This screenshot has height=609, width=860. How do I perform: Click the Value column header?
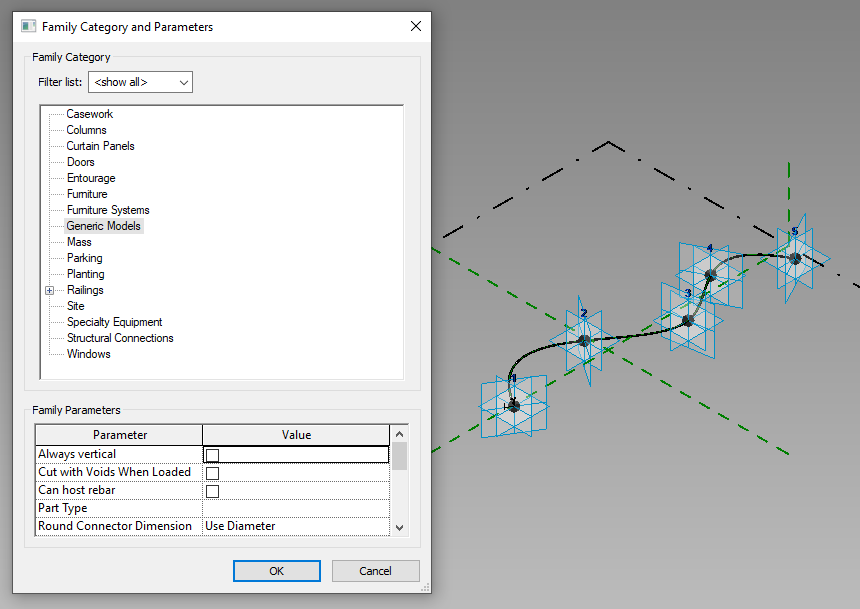click(296, 435)
